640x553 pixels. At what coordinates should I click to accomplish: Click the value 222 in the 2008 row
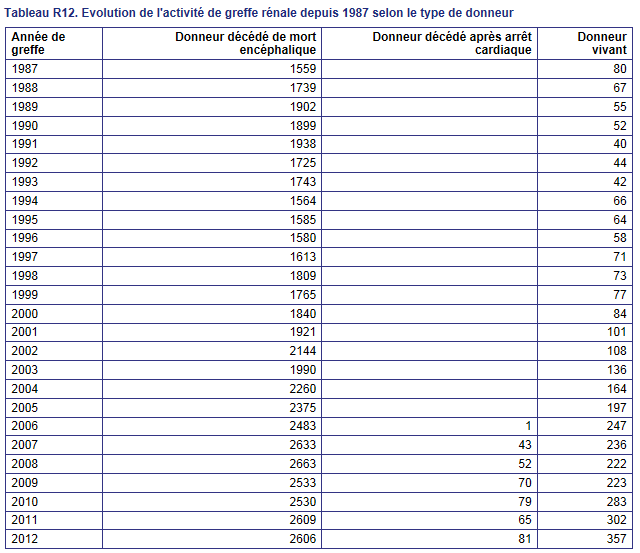617,464
